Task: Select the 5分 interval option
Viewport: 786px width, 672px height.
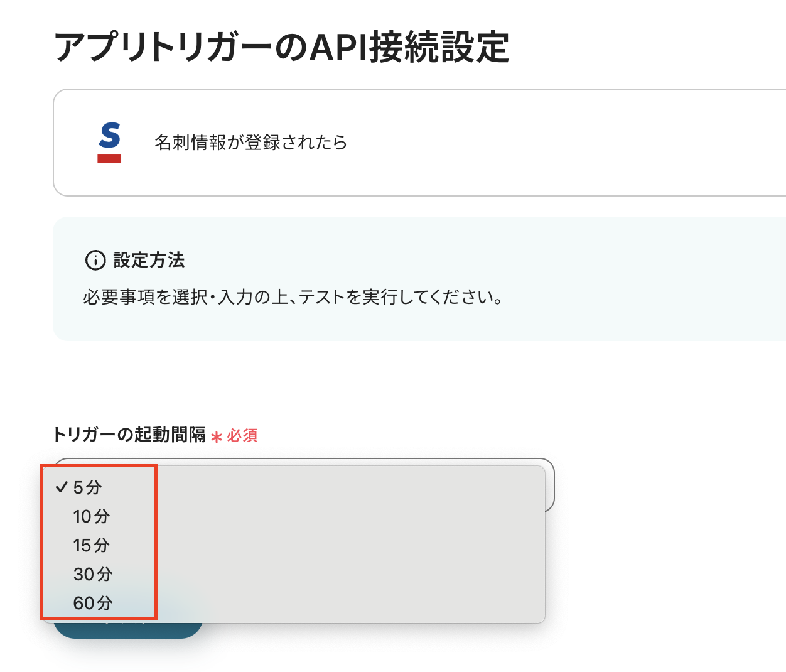Action: tap(88, 487)
